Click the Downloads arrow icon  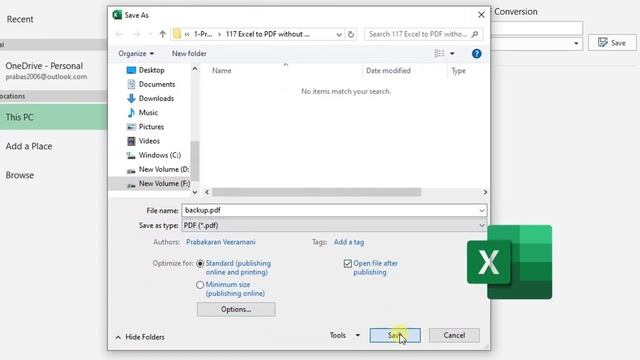click(131, 98)
